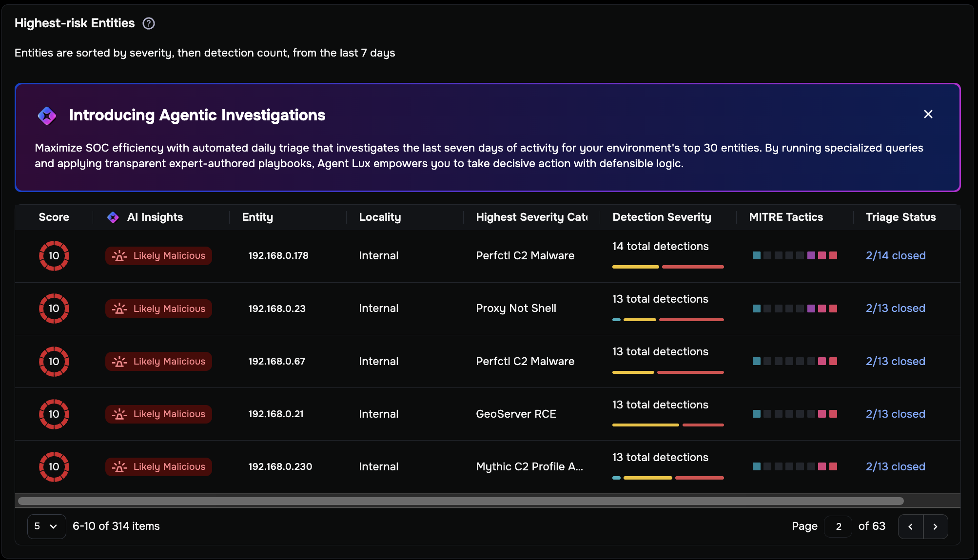
Task: Click MITRE tactics squares for 192.168.0.230
Action: pyautogui.click(x=795, y=466)
